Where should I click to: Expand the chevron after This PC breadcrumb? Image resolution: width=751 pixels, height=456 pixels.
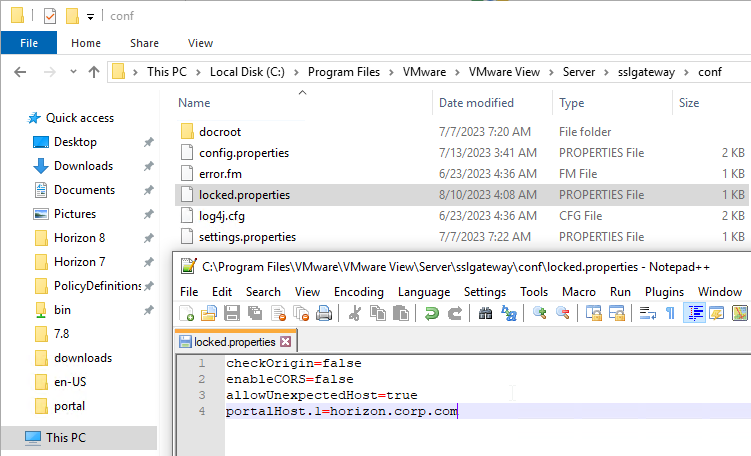pos(198,72)
